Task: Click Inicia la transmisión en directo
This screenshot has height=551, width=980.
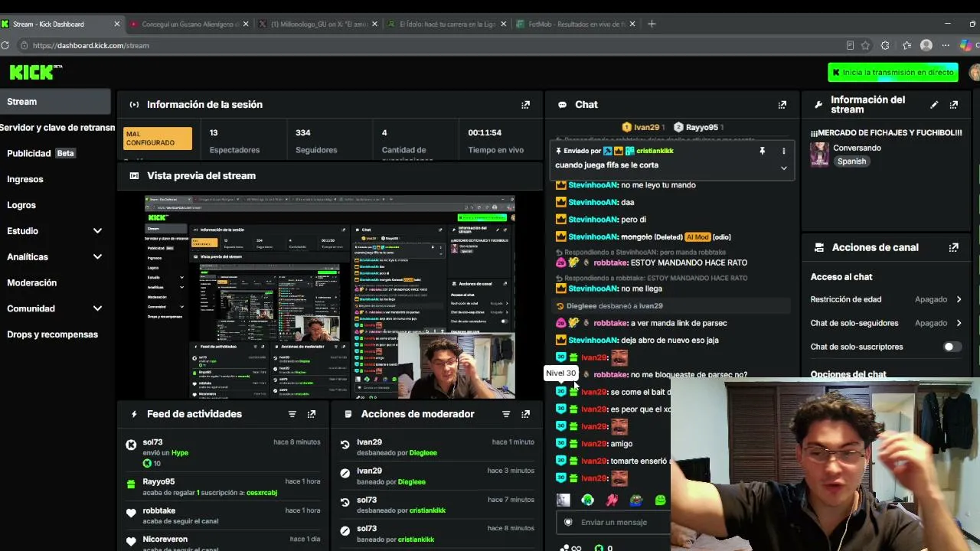Action: pos(893,73)
